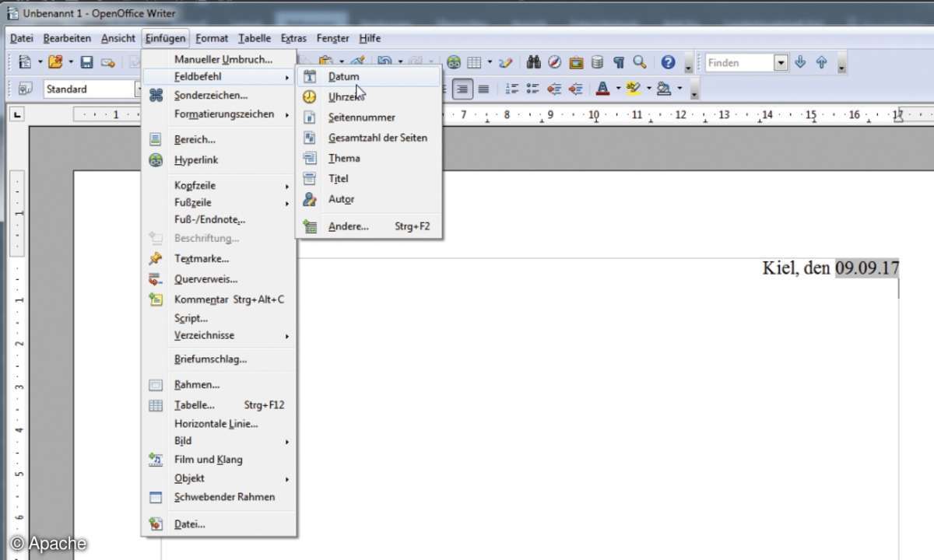Open the Styles and Formatting window icon

tap(25, 89)
